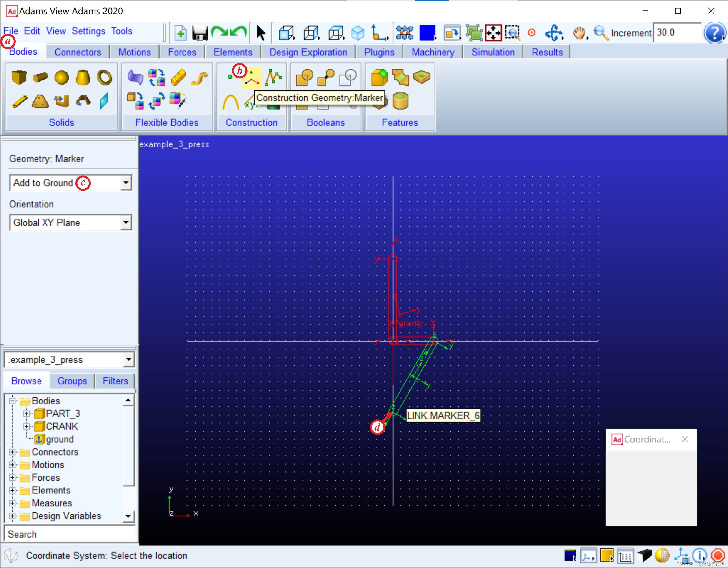Open the File menu
The image size is (728, 568).
point(11,31)
